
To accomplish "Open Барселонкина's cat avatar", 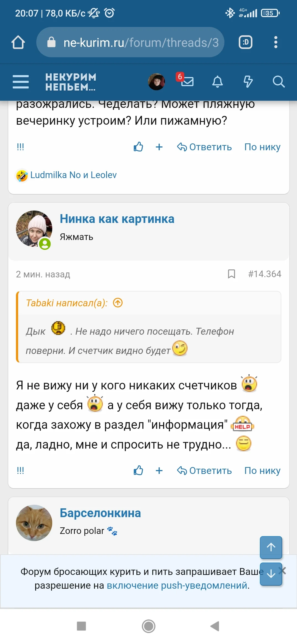I will point(34,523).
